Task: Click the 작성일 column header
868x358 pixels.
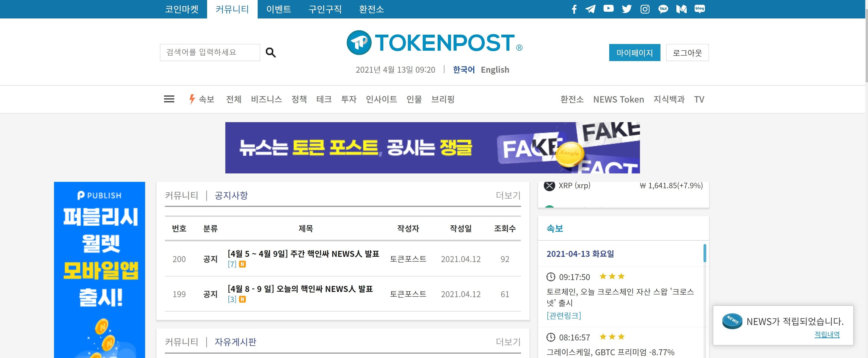Action: coord(461,228)
